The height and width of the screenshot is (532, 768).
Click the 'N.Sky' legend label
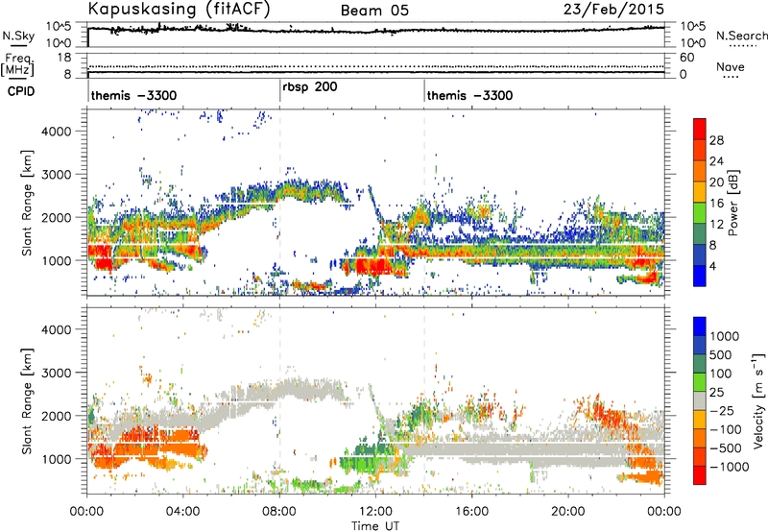click(18, 36)
